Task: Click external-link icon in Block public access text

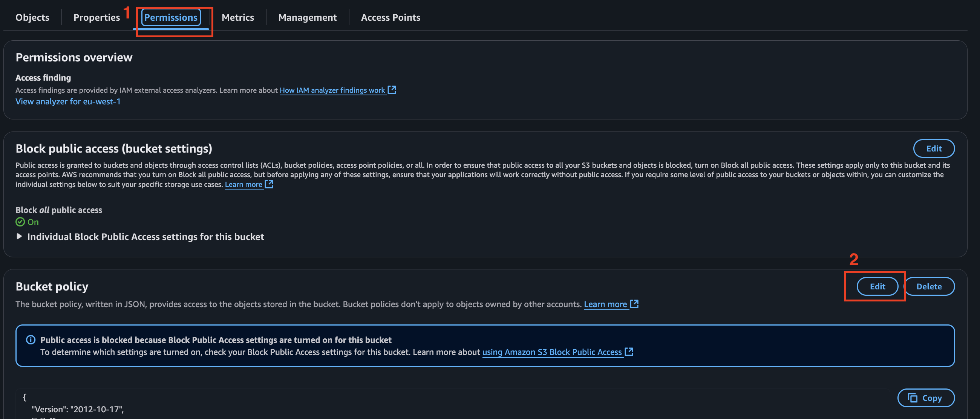Action: tap(269, 184)
